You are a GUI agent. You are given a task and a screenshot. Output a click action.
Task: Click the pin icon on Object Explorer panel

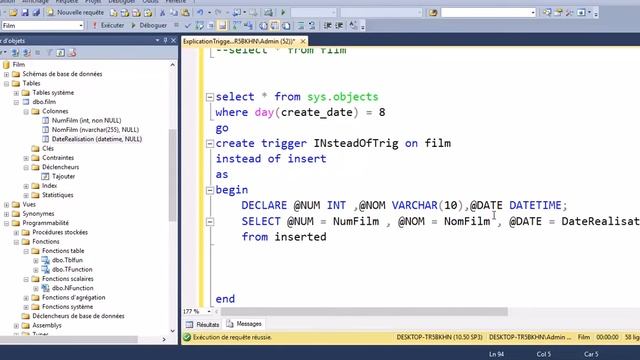pyautogui.click(x=165, y=40)
